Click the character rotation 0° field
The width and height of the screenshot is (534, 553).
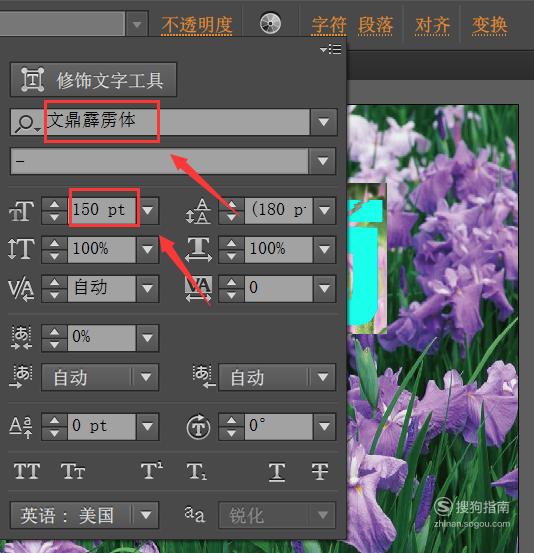(x=279, y=427)
